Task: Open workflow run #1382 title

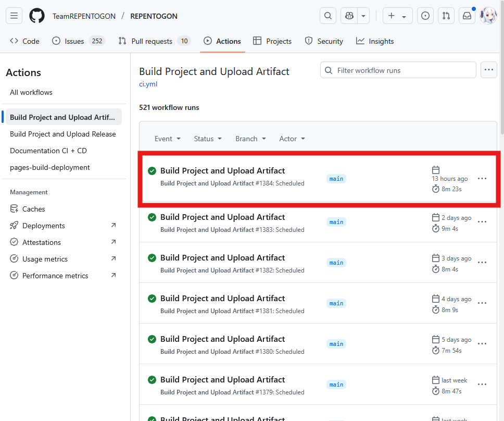Action: pos(222,257)
